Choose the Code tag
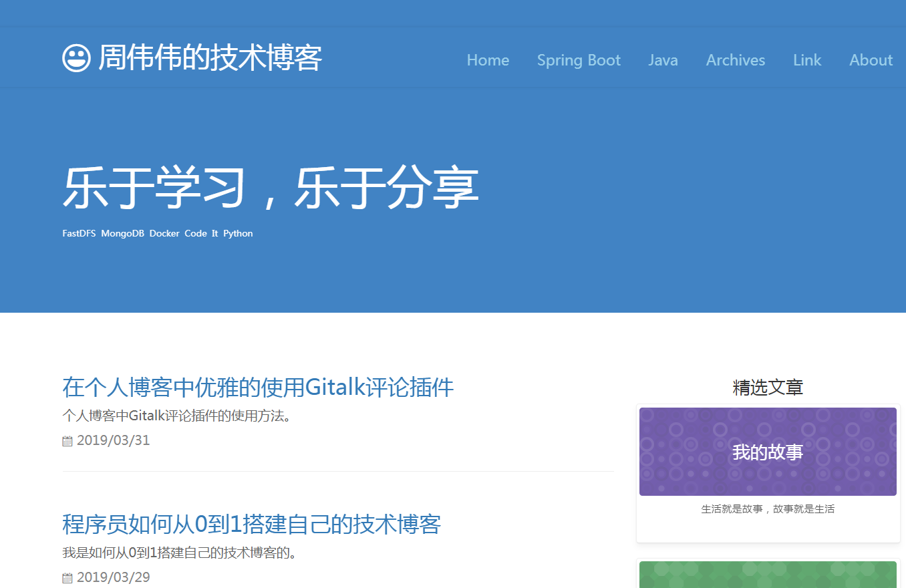This screenshot has height=588, width=906. (x=196, y=233)
